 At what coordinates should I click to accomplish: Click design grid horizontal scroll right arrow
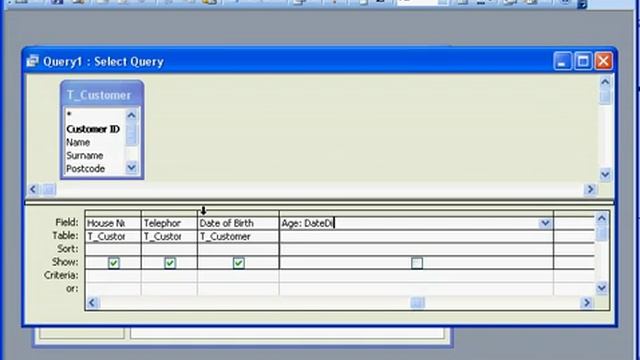click(587, 302)
